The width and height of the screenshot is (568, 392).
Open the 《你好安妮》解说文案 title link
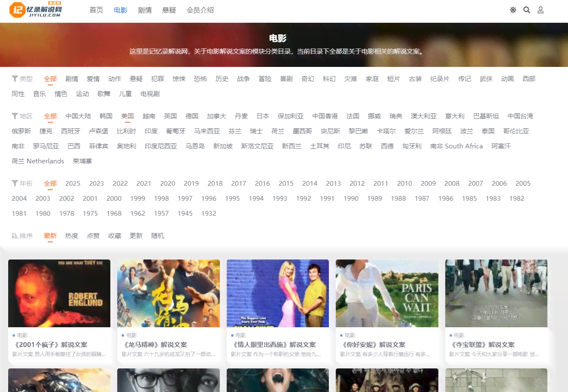pyautogui.click(x=373, y=345)
